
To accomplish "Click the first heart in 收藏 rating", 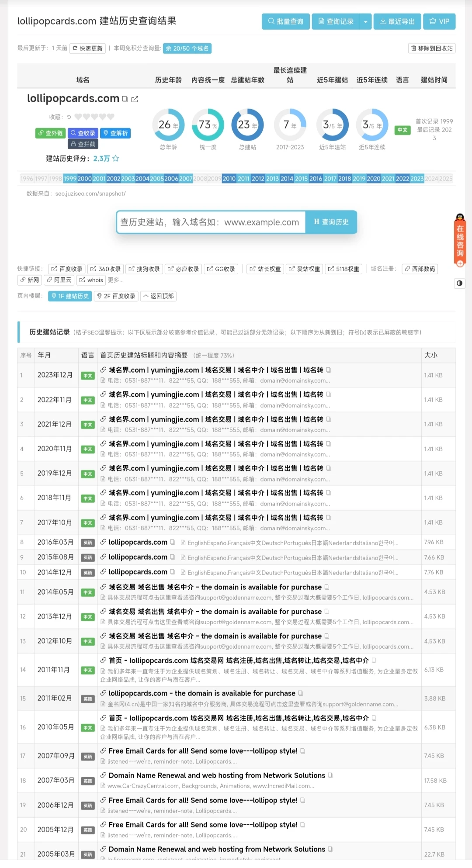I will click(x=78, y=117).
